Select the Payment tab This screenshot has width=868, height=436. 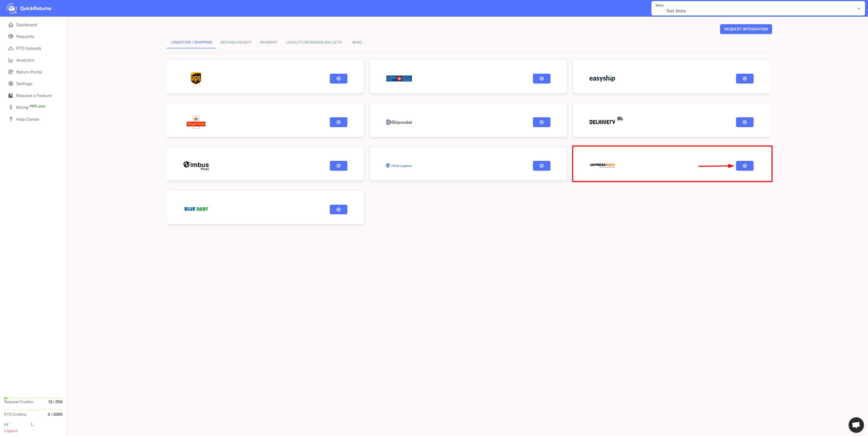tap(269, 42)
